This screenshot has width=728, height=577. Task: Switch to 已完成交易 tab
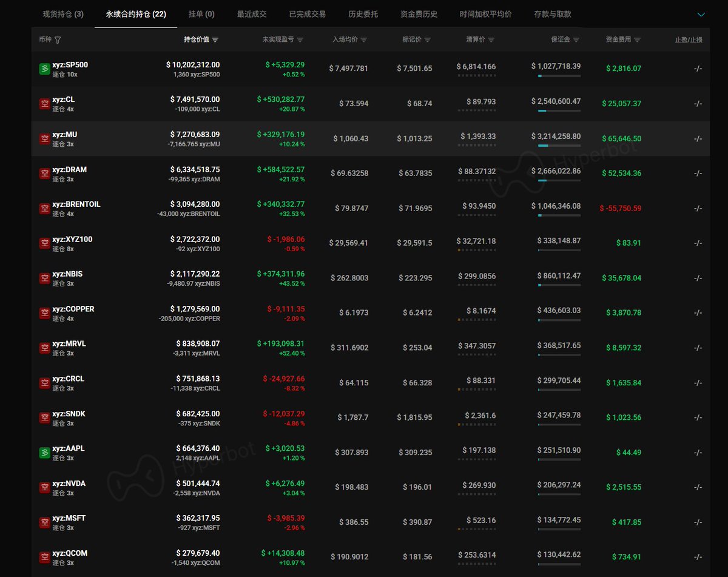[x=308, y=14]
